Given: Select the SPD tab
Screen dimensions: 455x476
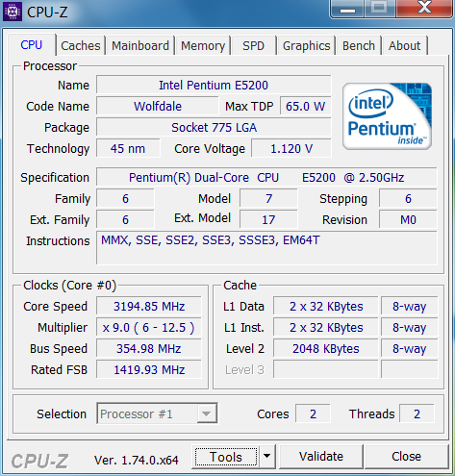Looking at the screenshot, I should [253, 45].
